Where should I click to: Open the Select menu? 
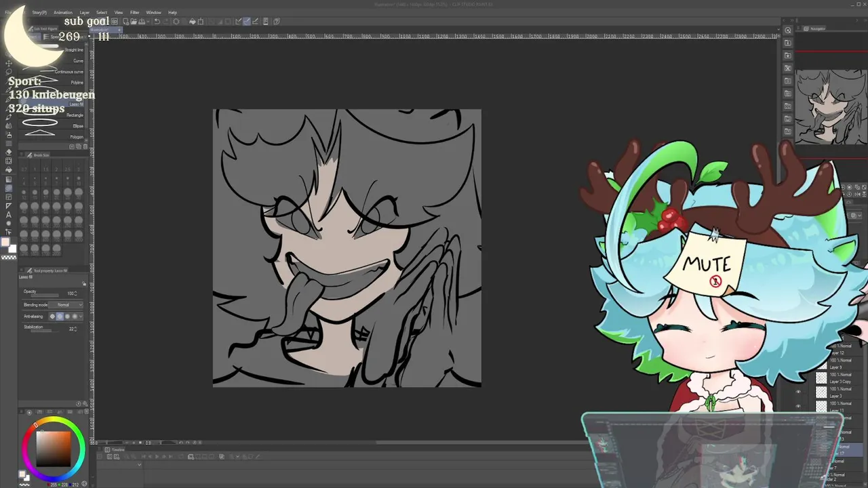102,12
